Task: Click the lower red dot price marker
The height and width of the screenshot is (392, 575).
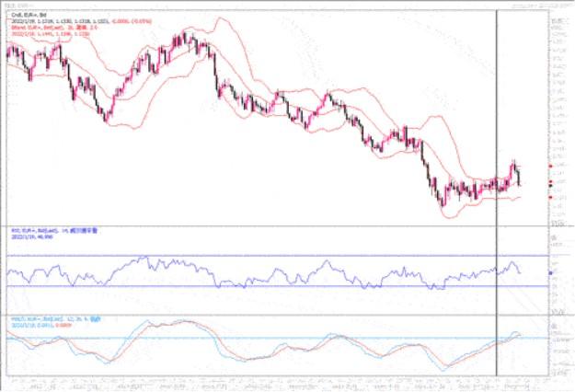Action: point(549,197)
